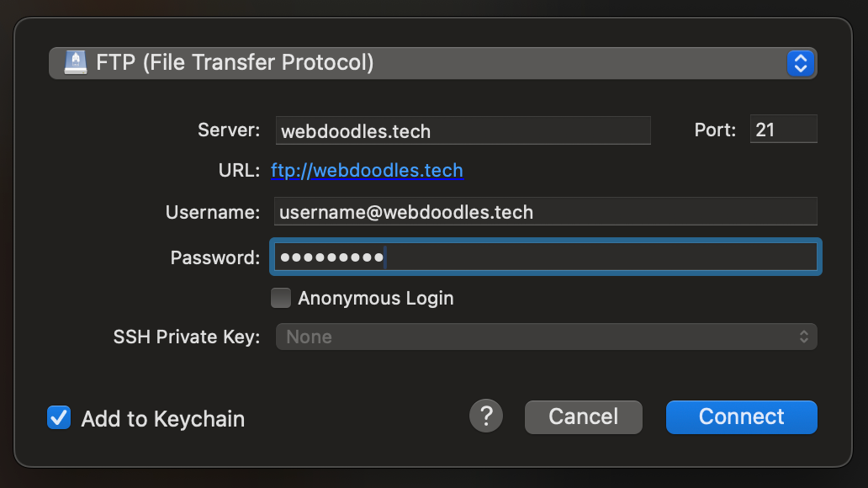Screen dimensions: 868x488
Task: Open the SSH Private Key dropdown showing None
Action: 538,337
